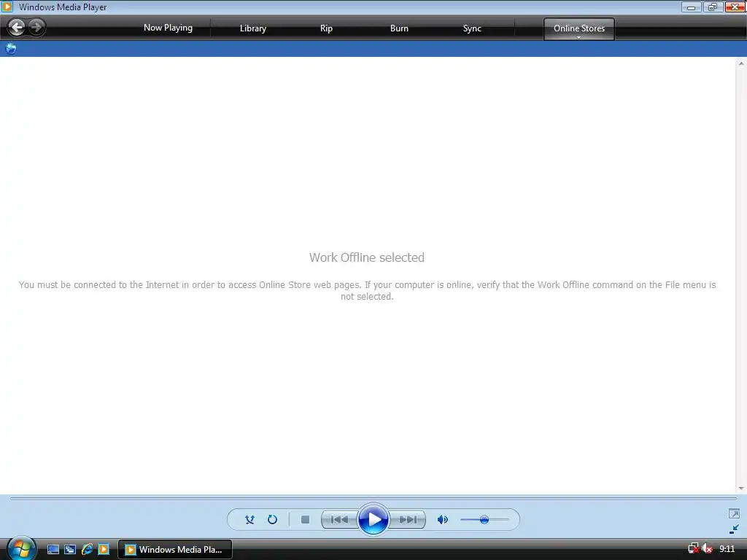Go back with the Back arrow button

point(17,27)
